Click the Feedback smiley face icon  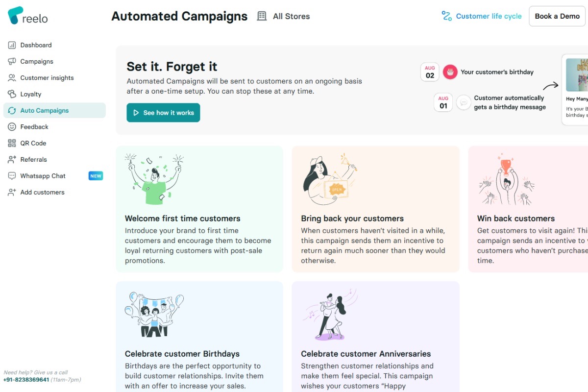coord(12,127)
